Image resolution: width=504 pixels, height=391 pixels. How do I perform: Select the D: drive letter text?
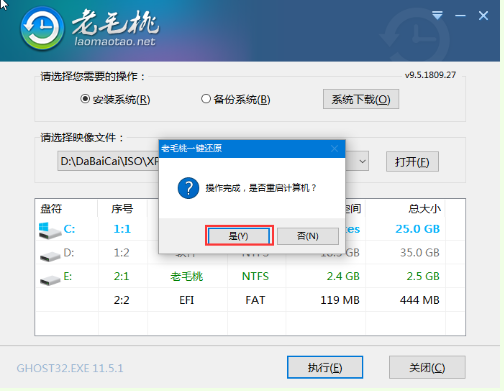click(69, 253)
